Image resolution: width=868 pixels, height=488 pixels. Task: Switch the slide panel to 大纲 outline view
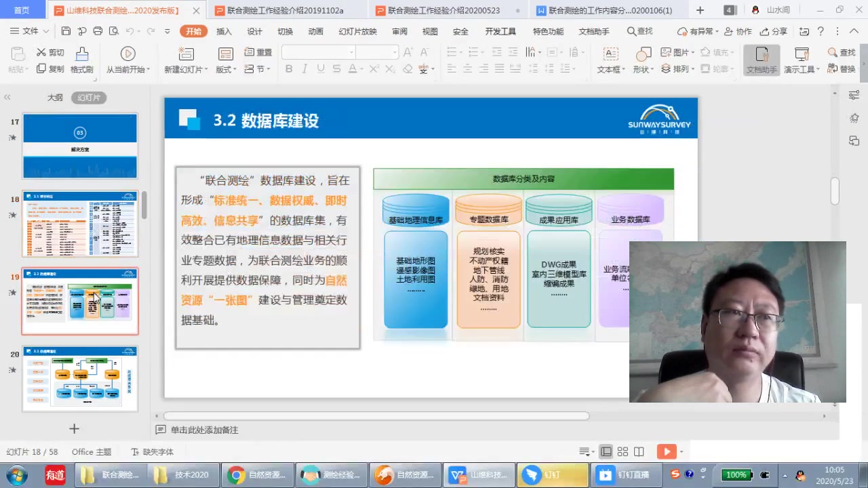click(55, 98)
